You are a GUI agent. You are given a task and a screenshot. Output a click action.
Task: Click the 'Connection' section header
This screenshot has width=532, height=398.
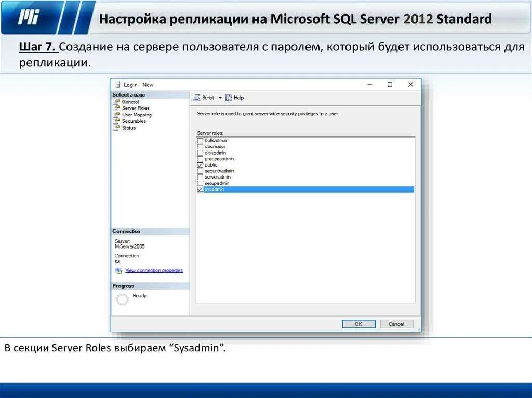[x=126, y=231]
